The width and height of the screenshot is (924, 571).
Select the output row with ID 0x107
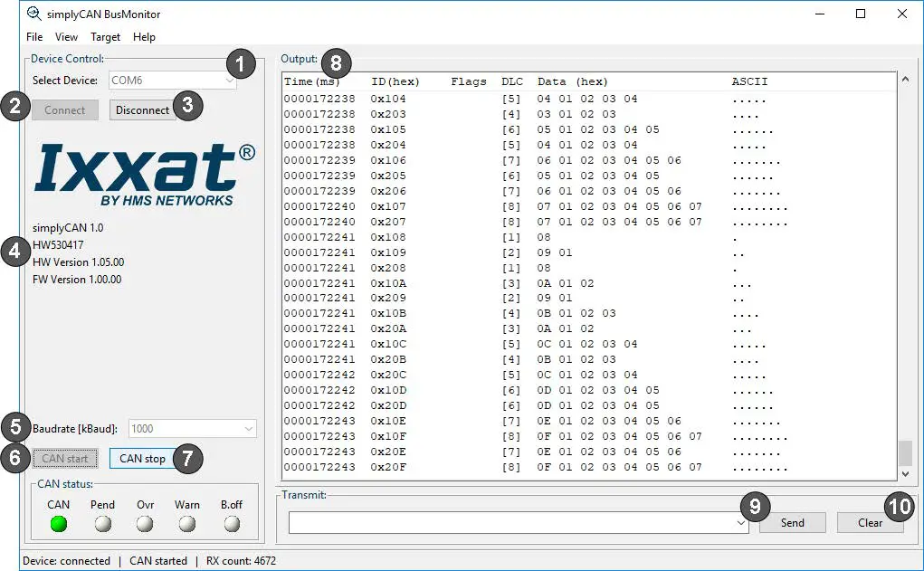pyautogui.click(x=589, y=206)
